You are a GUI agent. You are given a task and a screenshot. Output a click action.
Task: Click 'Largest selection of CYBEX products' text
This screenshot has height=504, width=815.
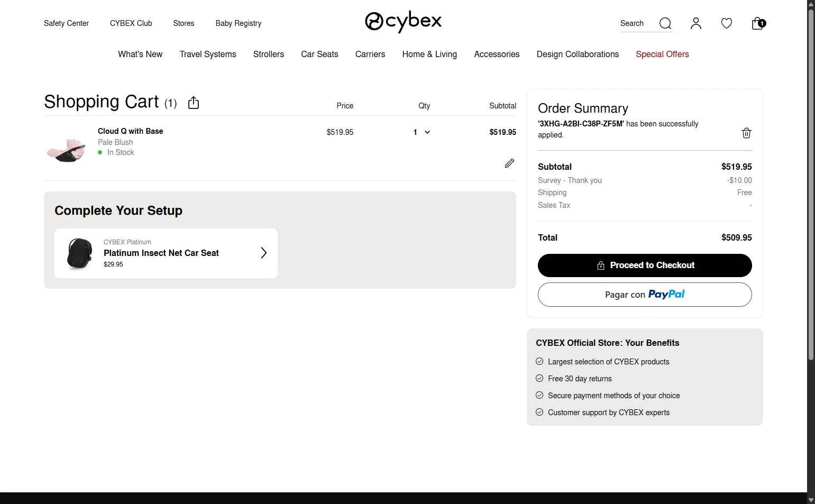[609, 362]
